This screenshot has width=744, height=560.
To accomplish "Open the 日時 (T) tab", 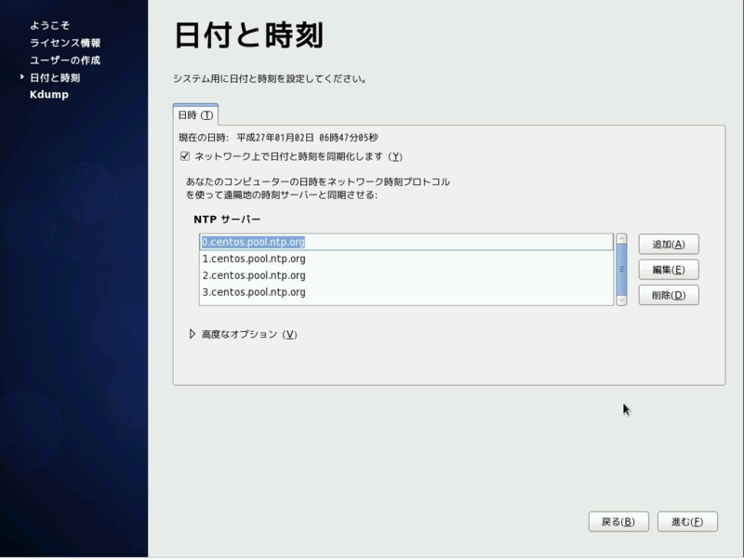I will pyautogui.click(x=195, y=114).
